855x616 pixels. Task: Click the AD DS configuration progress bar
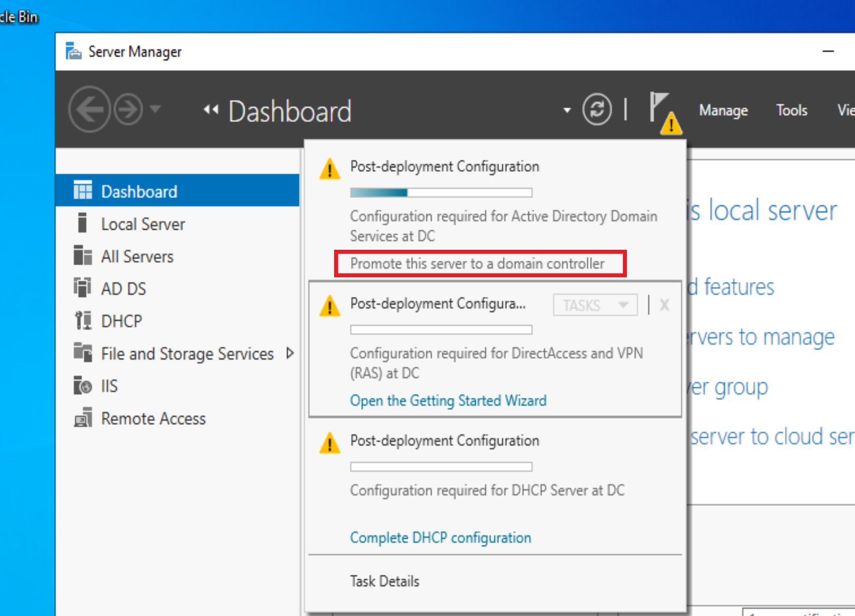[x=441, y=192]
